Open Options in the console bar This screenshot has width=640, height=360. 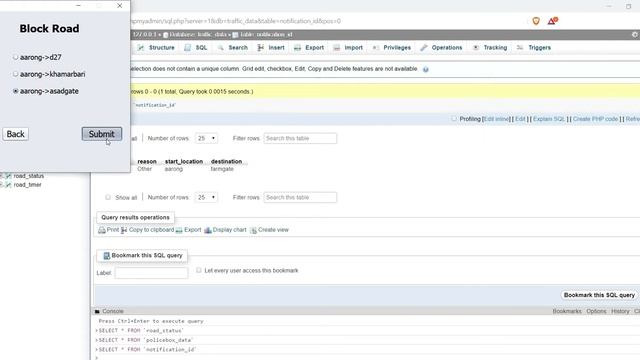point(596,311)
